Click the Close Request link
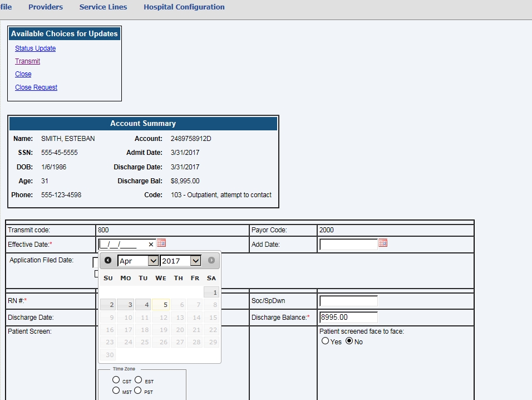 pyautogui.click(x=36, y=87)
